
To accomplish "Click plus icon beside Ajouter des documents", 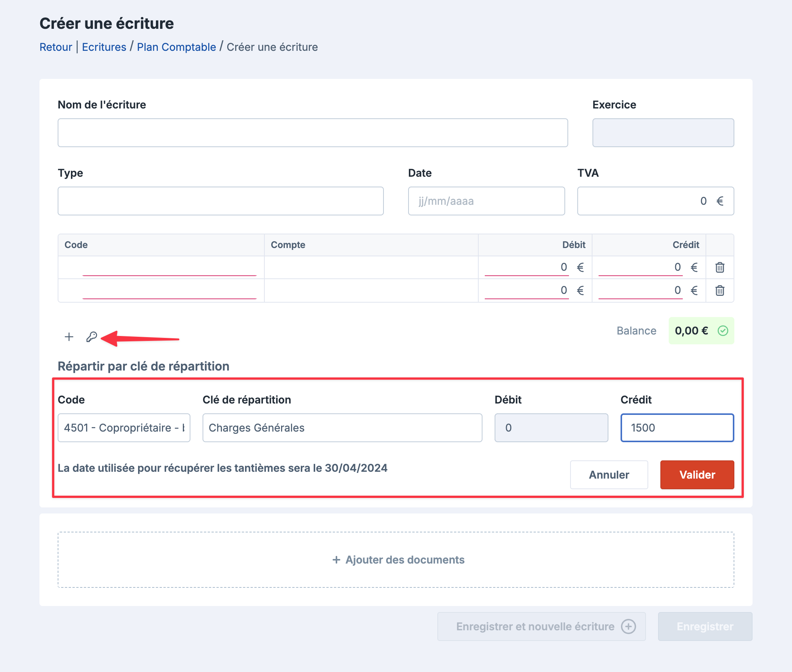I will [336, 560].
